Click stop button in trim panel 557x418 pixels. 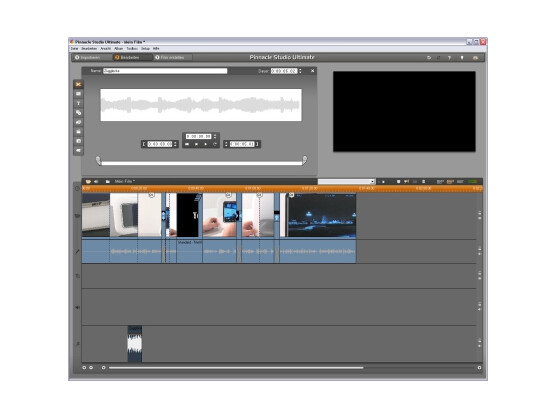point(196,144)
